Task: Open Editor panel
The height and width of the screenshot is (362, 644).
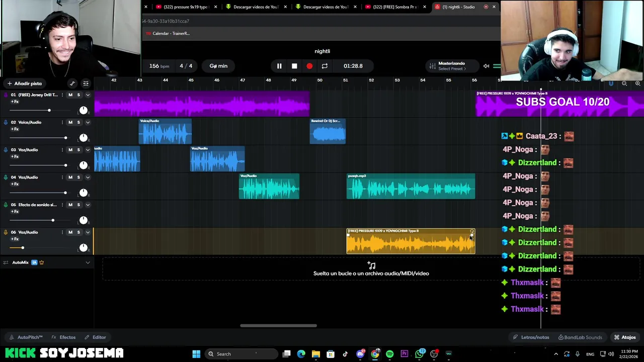Action: [95, 337]
